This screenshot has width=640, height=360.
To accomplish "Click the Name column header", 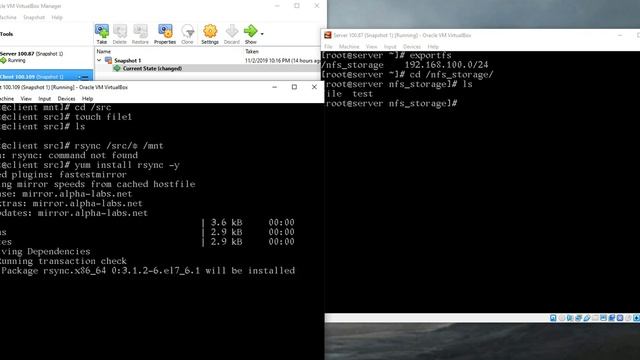I will [x=104, y=51].
